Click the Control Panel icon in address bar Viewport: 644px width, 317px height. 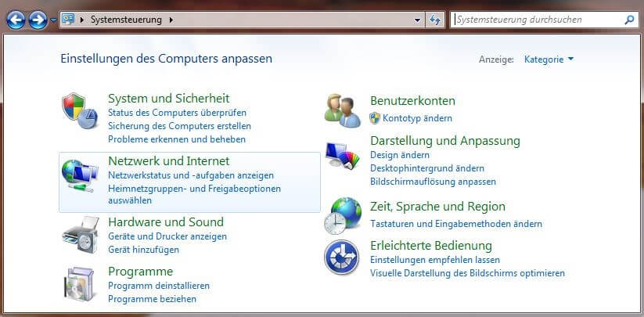pos(68,20)
